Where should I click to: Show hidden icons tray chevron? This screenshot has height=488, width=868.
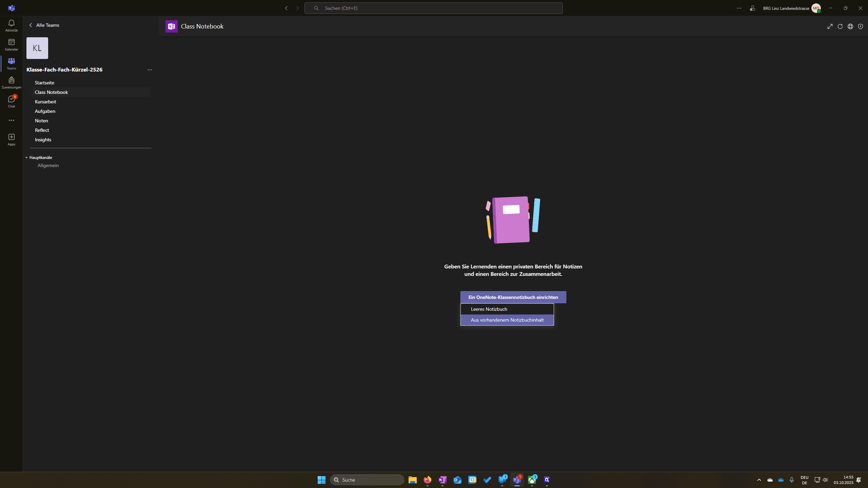[x=759, y=480]
